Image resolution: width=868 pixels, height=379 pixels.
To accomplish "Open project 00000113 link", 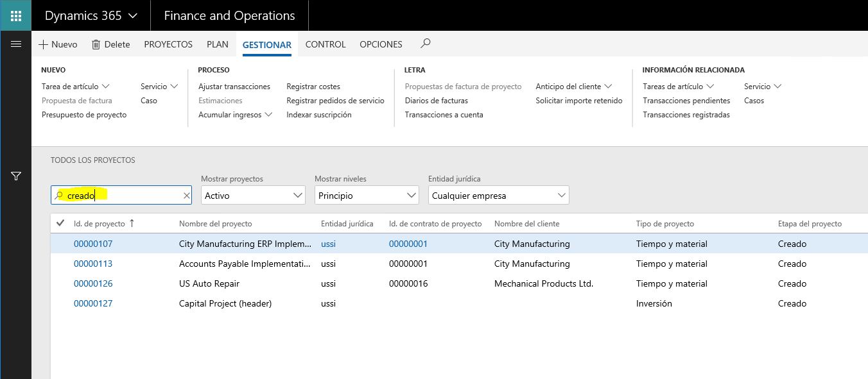I will [x=93, y=264].
